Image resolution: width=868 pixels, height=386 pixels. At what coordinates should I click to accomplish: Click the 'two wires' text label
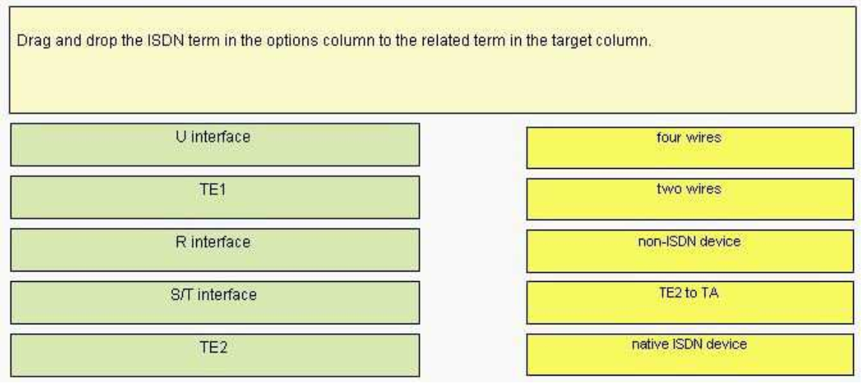pyautogui.click(x=689, y=189)
